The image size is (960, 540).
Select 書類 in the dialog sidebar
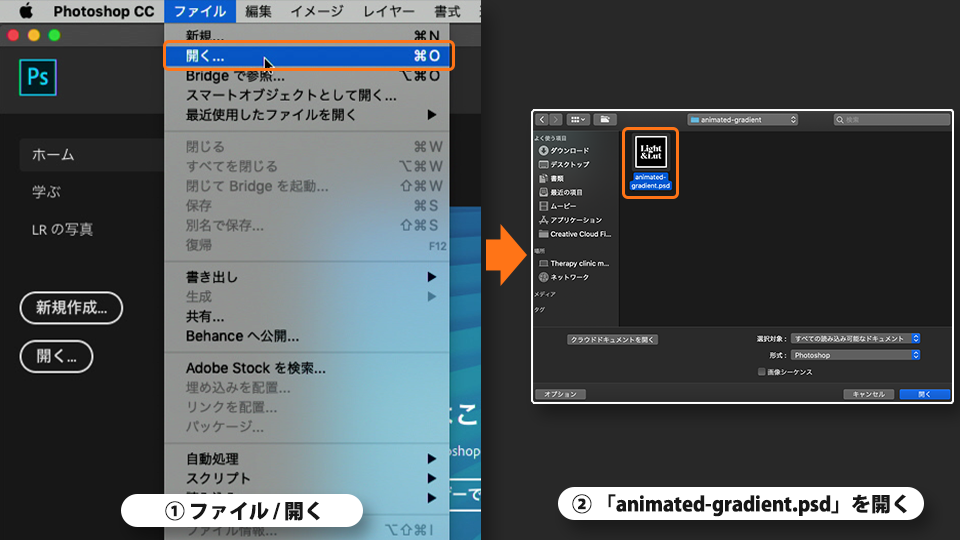point(551,179)
